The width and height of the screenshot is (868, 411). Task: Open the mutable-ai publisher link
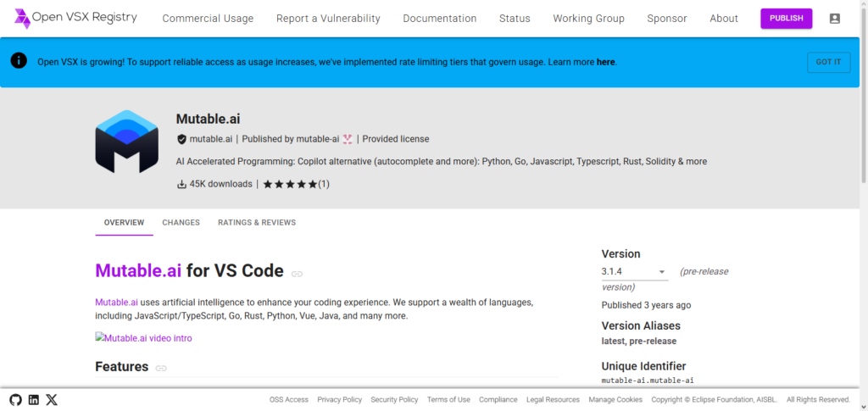(x=317, y=139)
